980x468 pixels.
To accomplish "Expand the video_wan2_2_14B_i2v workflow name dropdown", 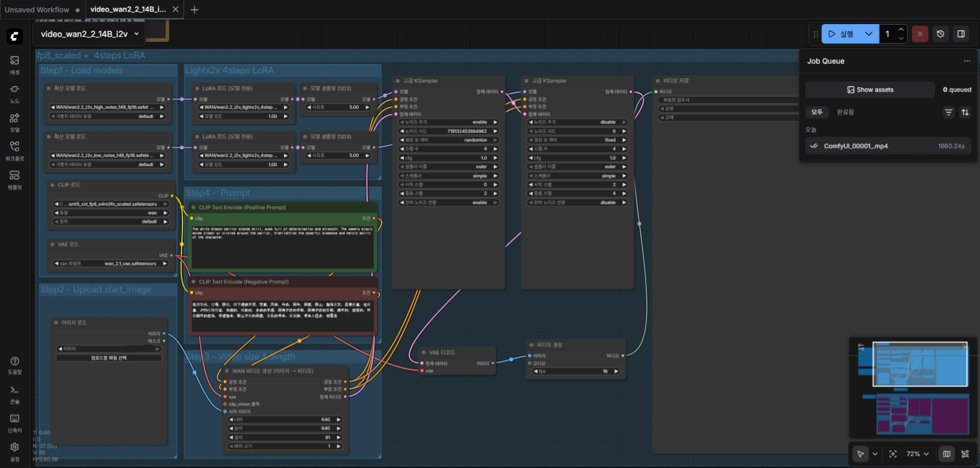I will point(136,34).
